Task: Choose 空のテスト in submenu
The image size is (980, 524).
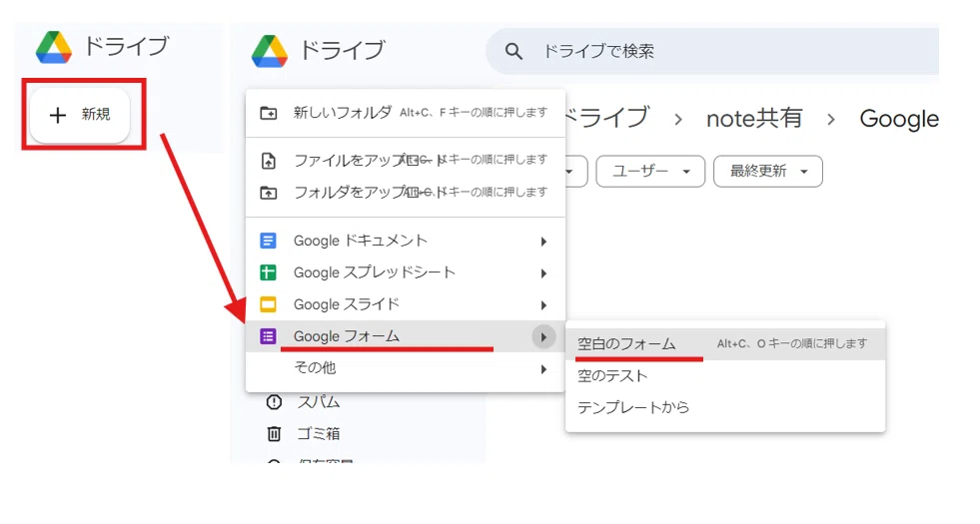Action: point(725,376)
